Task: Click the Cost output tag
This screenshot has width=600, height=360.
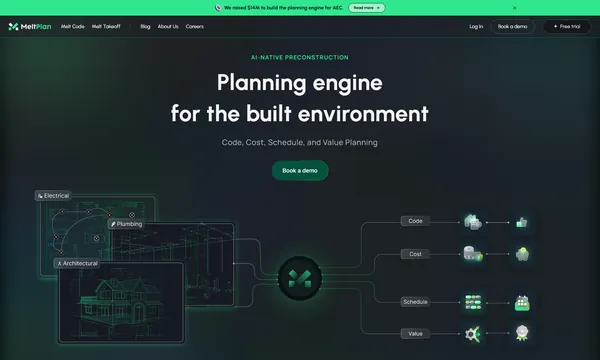Action: point(415,254)
